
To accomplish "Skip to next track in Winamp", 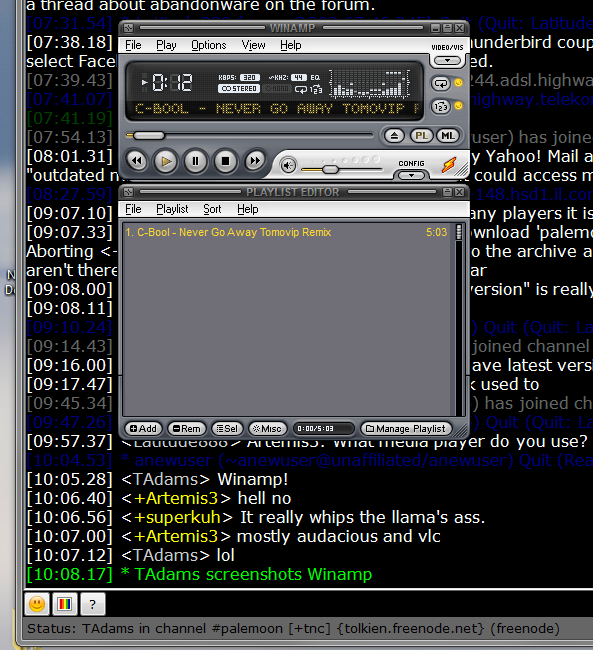I will 255,161.
